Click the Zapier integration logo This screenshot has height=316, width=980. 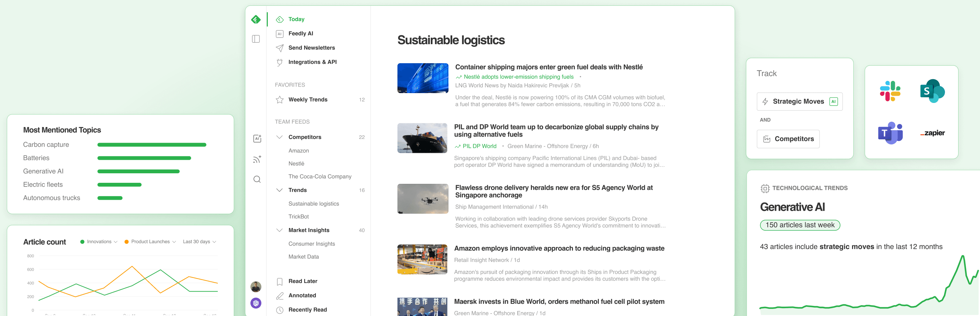tap(932, 133)
